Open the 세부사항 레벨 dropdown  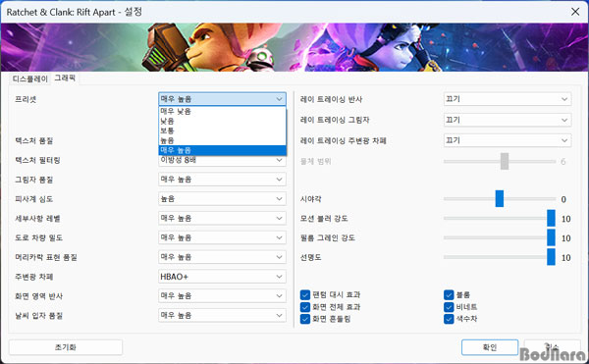pyautogui.click(x=222, y=218)
